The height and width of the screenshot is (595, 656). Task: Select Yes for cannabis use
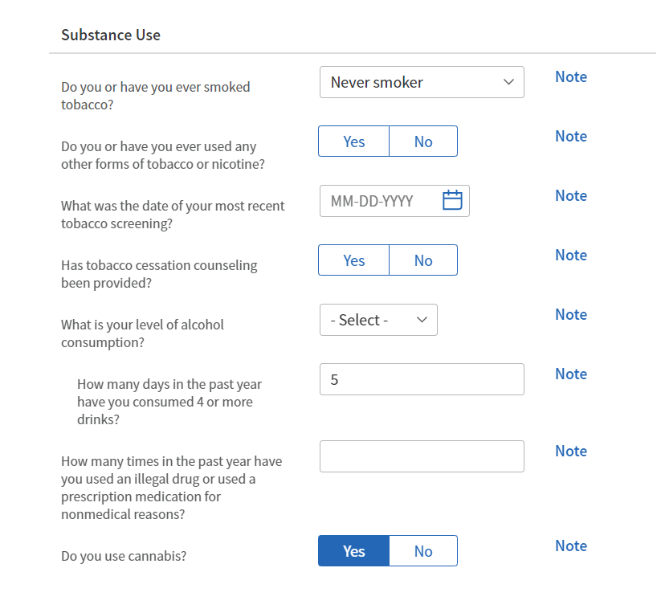click(354, 551)
